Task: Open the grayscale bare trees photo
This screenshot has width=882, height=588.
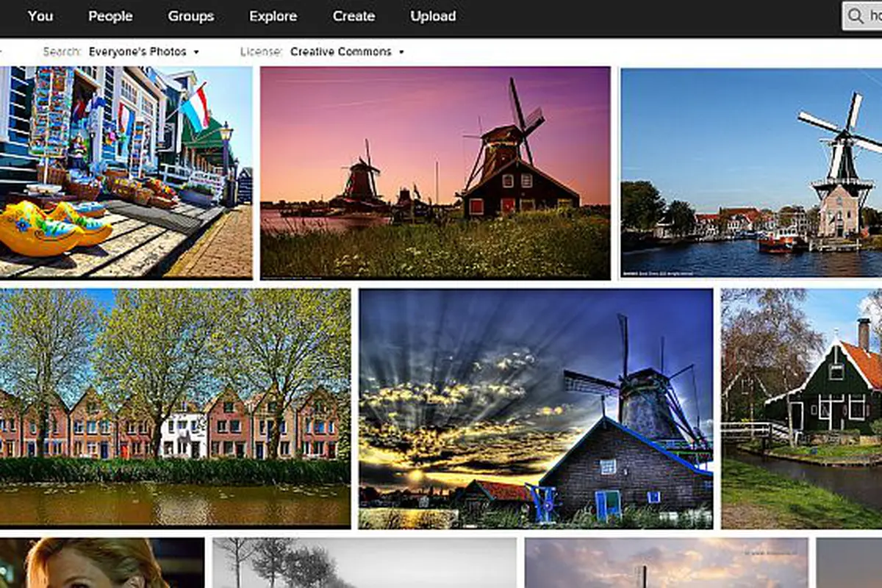Action: [x=365, y=563]
